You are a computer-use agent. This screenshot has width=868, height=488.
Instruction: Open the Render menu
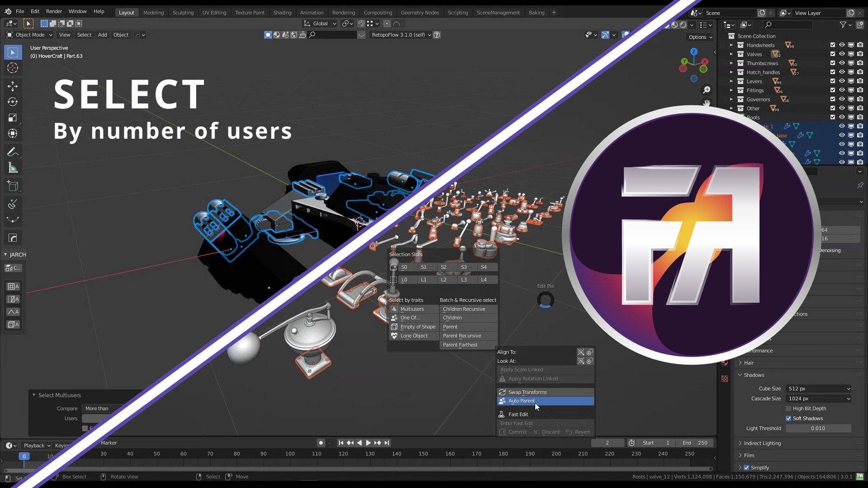(54, 11)
